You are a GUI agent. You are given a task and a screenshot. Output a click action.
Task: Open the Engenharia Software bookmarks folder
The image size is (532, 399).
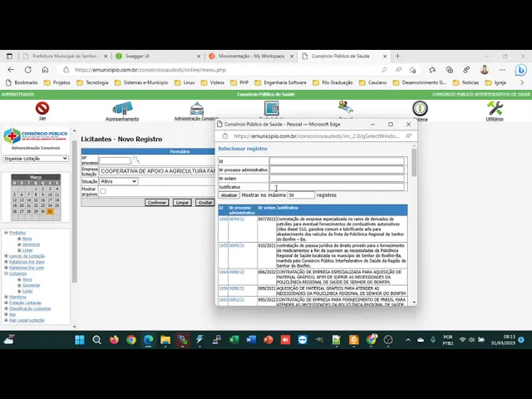click(281, 82)
